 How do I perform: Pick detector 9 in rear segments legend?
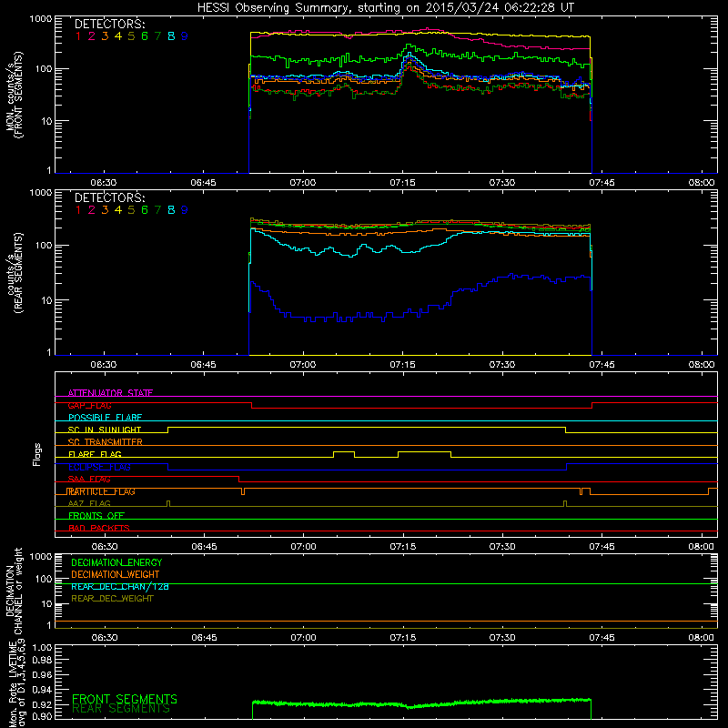click(185, 210)
